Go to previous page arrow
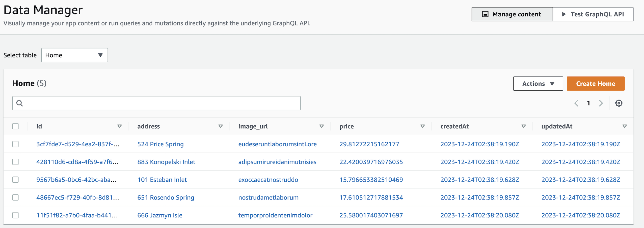Image resolution: width=644 pixels, height=228 pixels. 576,103
